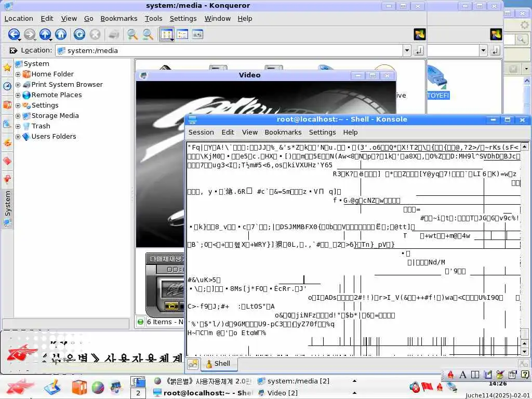Click the Forward arrow in Konqueror toolbar
The width and height of the screenshot is (532, 399).
(30, 34)
